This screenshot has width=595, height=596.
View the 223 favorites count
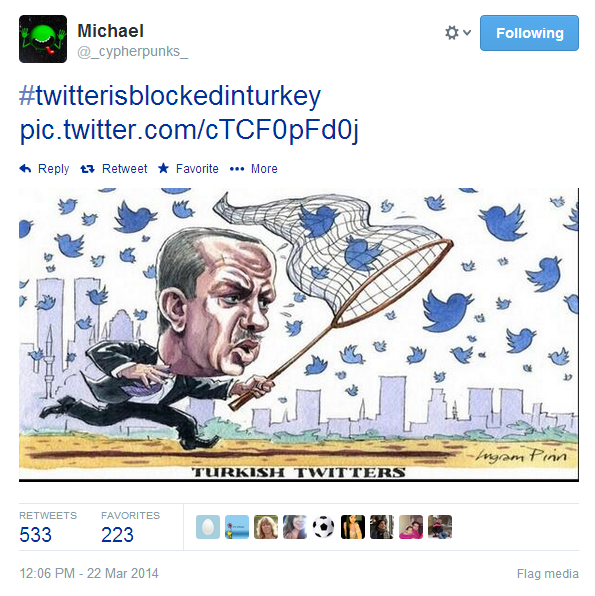point(117,534)
